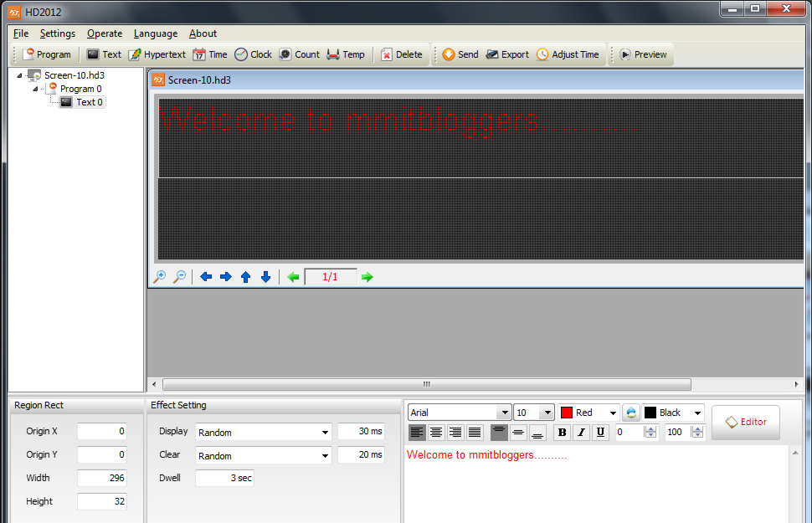Viewport: 812px width, 523px height.
Task: Zoom out on the screen preview
Action: [x=179, y=276]
